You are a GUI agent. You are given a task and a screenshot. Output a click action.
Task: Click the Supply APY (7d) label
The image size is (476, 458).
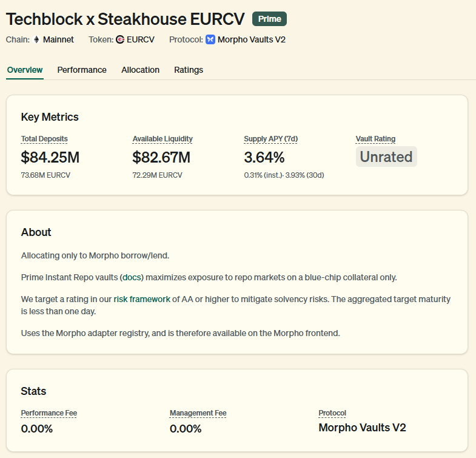click(x=271, y=139)
